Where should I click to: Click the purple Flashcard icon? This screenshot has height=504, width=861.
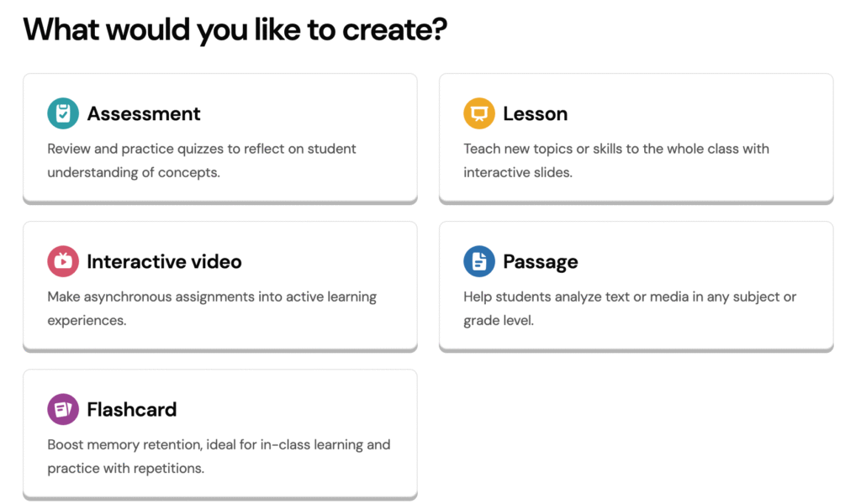(x=63, y=409)
